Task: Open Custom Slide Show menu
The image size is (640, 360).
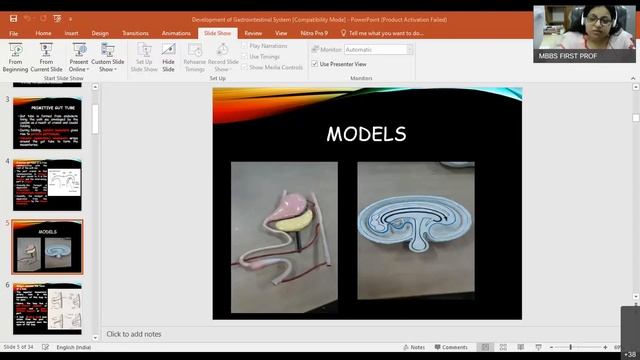Action: pyautogui.click(x=108, y=58)
